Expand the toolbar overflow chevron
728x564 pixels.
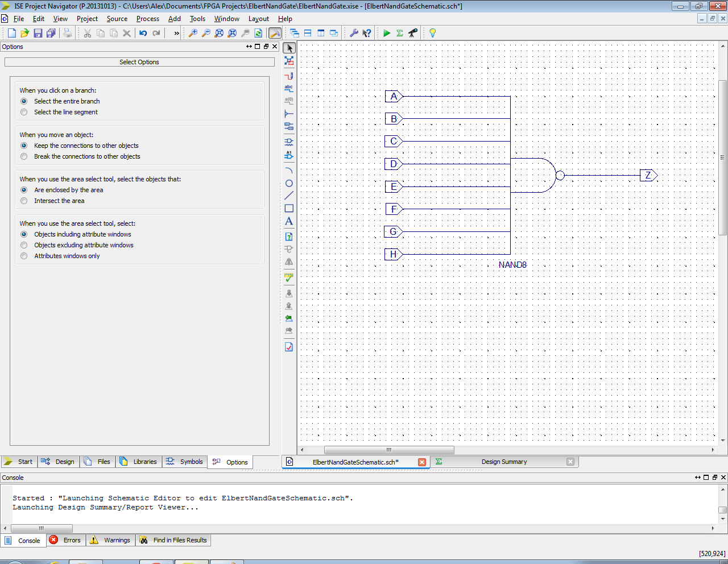click(176, 33)
